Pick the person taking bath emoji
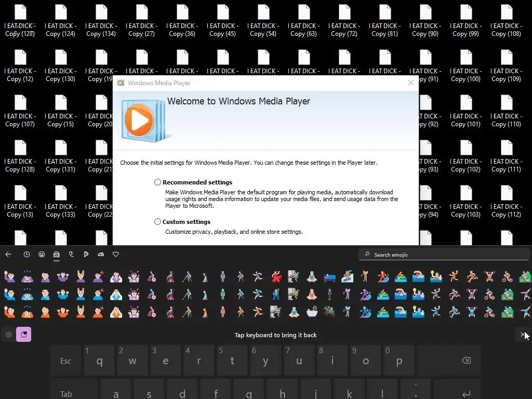The image size is (532, 399). point(312,312)
